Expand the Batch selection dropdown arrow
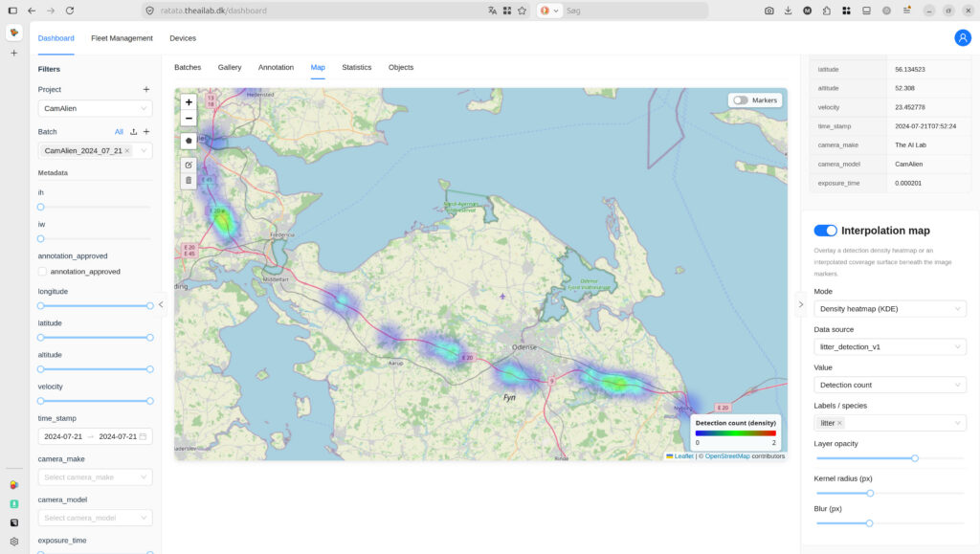Viewport: 980px width, 554px height. point(144,150)
